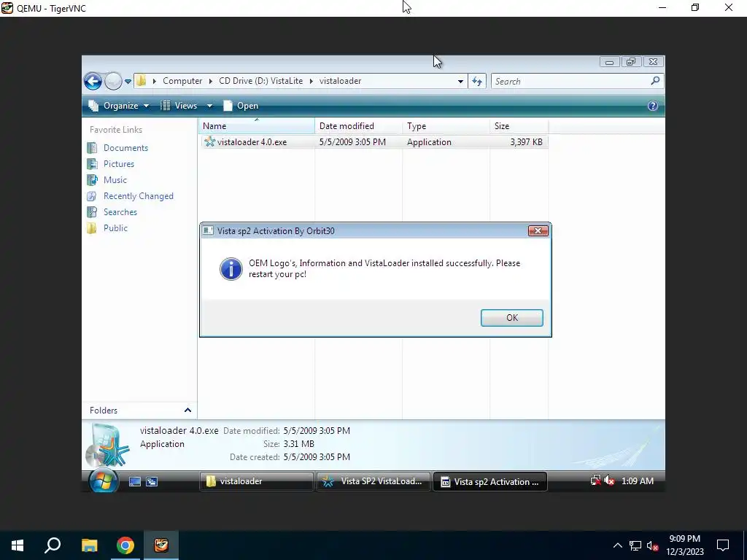Open File Explorer from Windows taskbar
Screen dimensions: 747x560
[89, 545]
